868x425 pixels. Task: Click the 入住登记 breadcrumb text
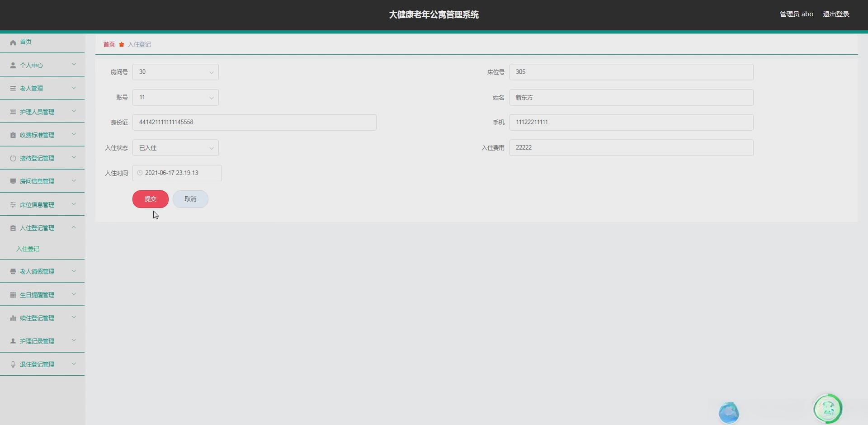[139, 44]
